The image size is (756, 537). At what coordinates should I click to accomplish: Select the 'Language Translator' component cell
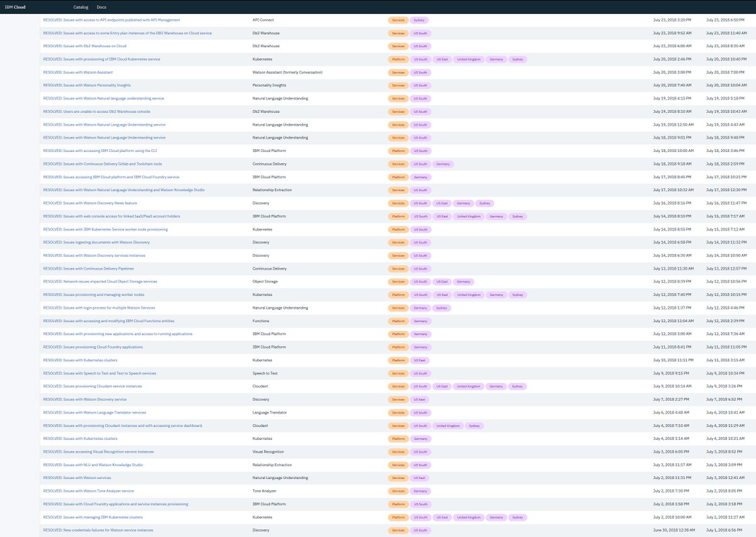[x=270, y=412]
